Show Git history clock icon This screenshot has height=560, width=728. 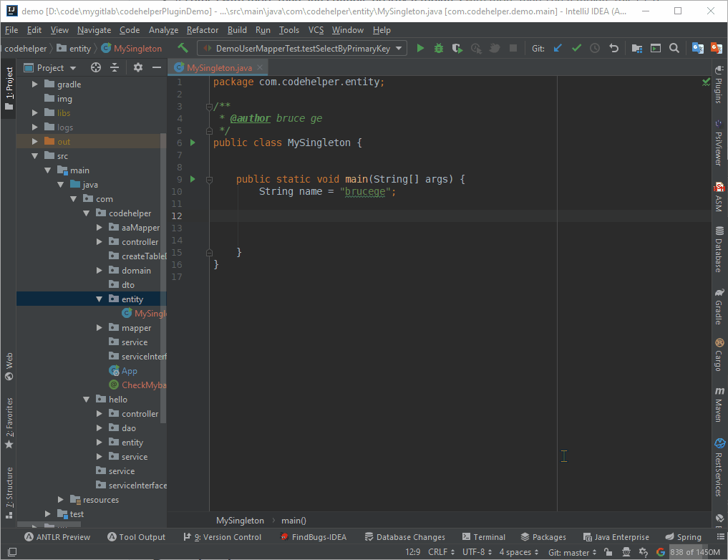tap(595, 48)
